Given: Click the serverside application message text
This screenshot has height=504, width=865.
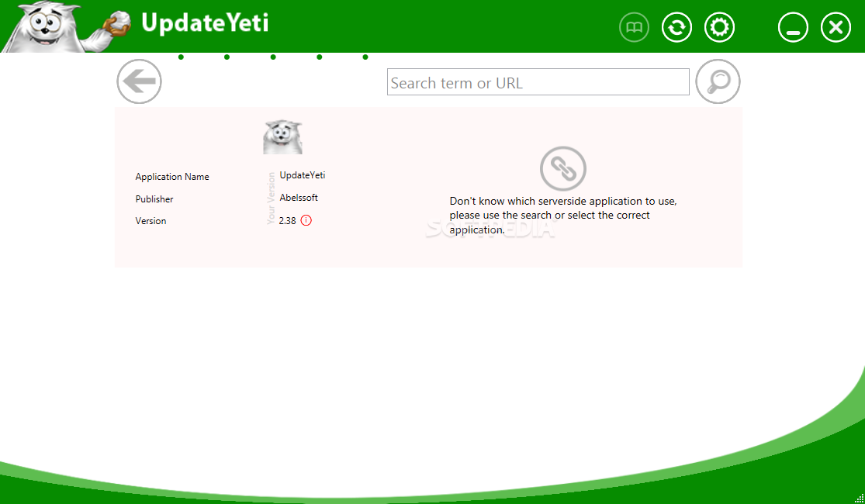Looking at the screenshot, I should 562,215.
